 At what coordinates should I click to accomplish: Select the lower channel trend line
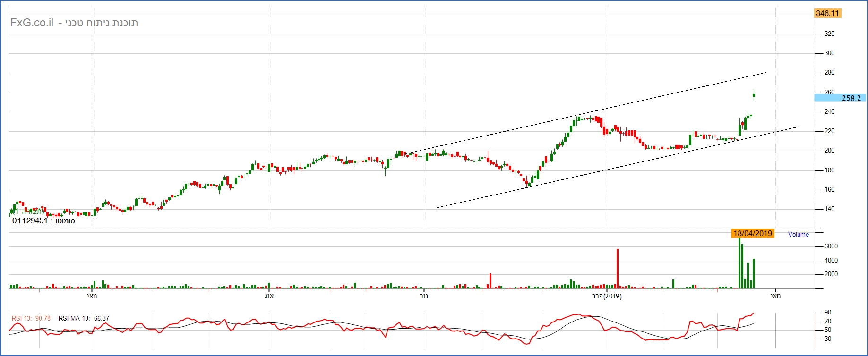614,168
